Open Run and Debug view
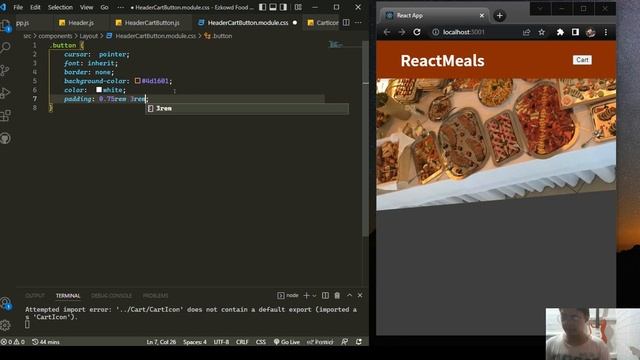 [5, 93]
